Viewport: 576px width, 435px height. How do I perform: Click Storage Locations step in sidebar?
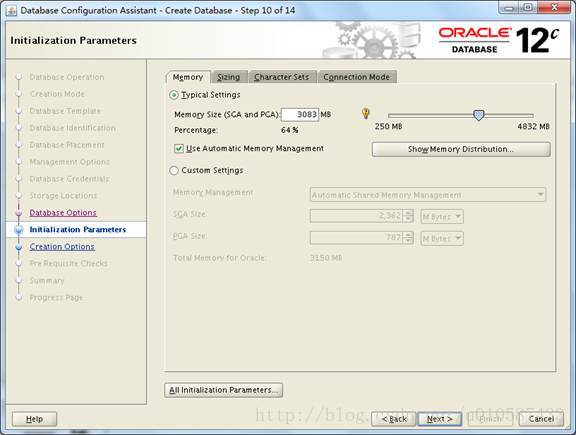click(x=63, y=196)
